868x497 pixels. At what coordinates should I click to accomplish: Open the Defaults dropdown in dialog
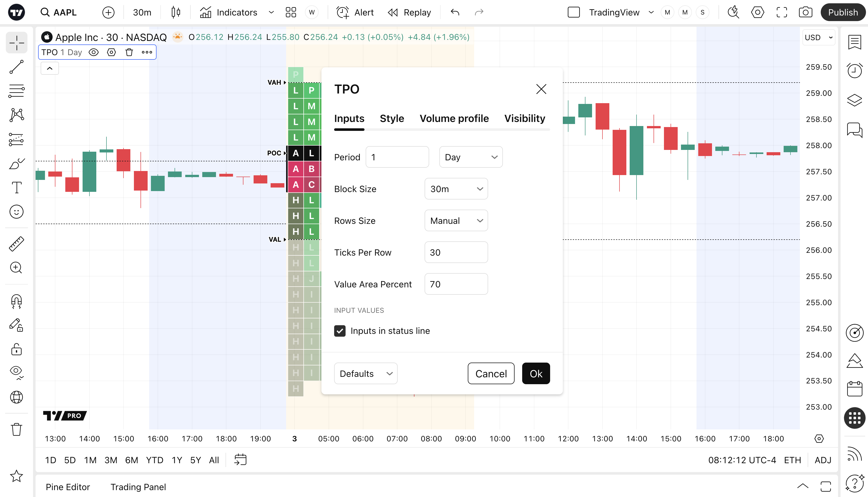tap(365, 374)
